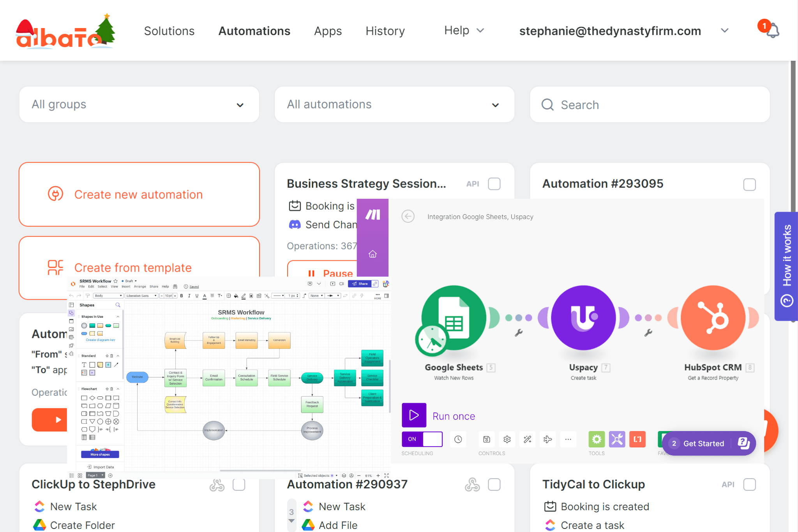Check the TidyCal to Clickup checkbox
The width and height of the screenshot is (798, 532).
pyautogui.click(x=750, y=484)
